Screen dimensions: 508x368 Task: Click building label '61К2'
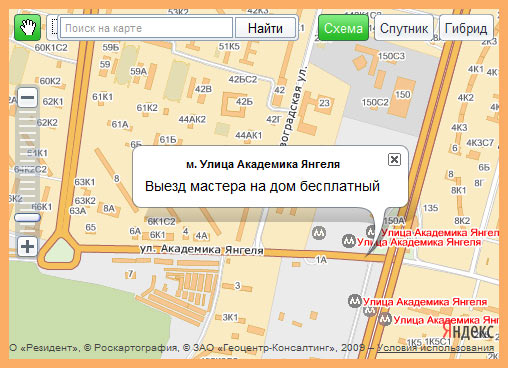147,108
